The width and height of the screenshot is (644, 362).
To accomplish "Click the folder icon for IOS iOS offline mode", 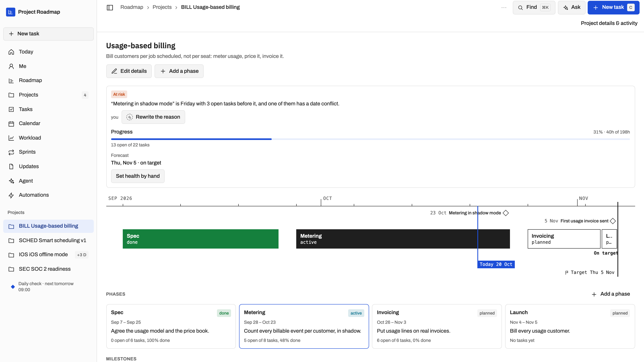I will pos(11,255).
